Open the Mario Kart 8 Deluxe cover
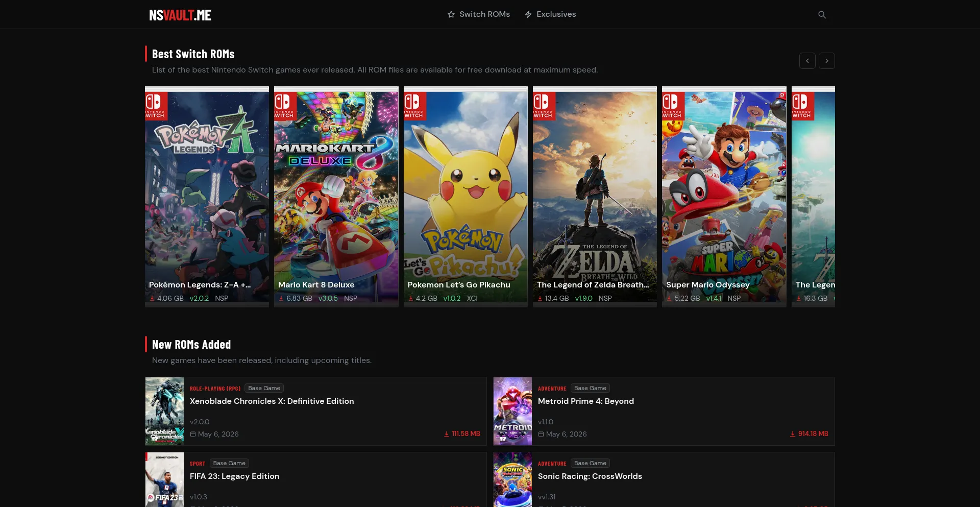Screen dimensions: 980x507 [336, 197]
